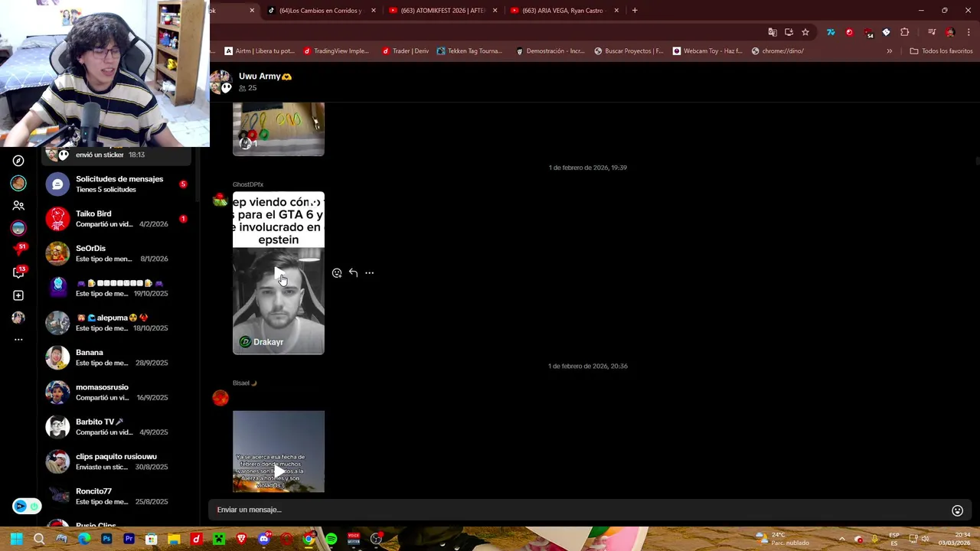Open the sidebar three-dots More menu
The height and width of the screenshot is (551, 980).
(x=18, y=339)
